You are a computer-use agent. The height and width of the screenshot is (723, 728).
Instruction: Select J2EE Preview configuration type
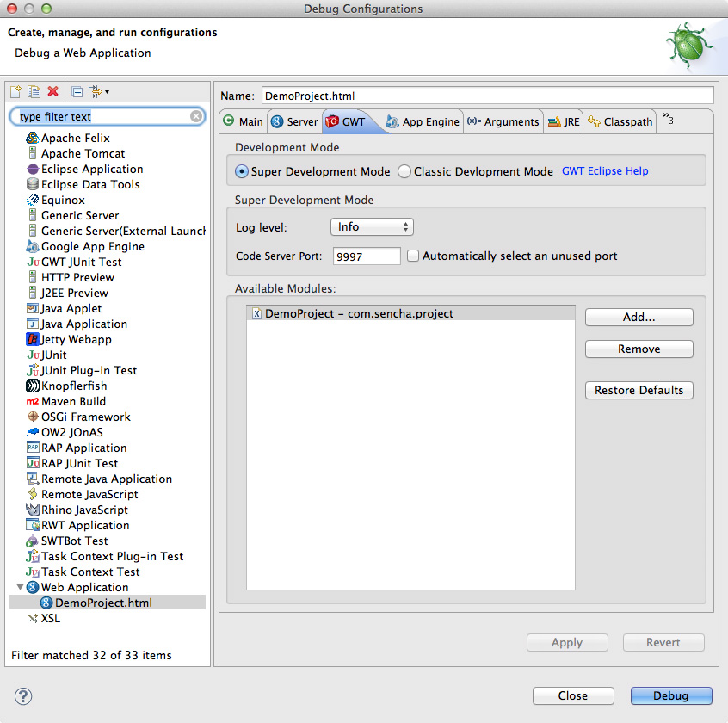[74, 293]
